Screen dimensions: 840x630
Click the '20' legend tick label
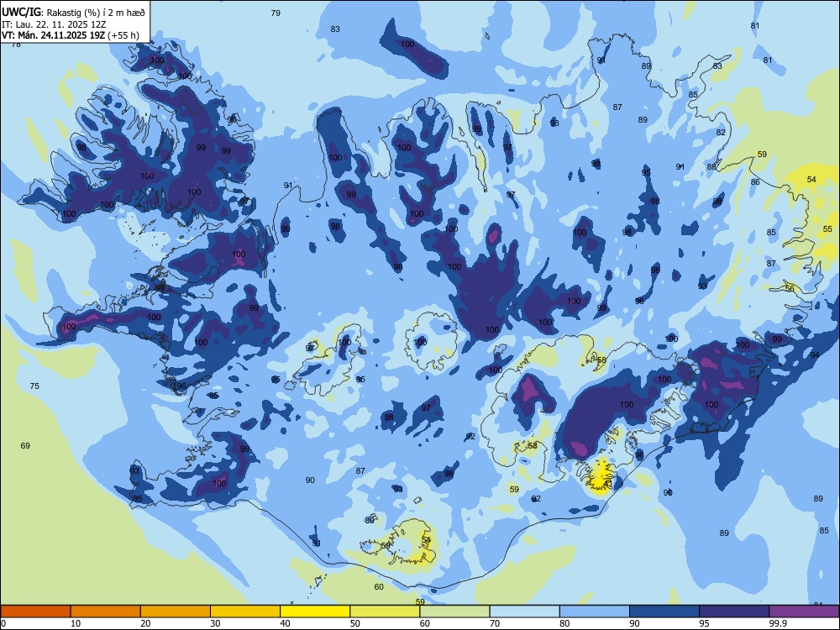coord(145,623)
